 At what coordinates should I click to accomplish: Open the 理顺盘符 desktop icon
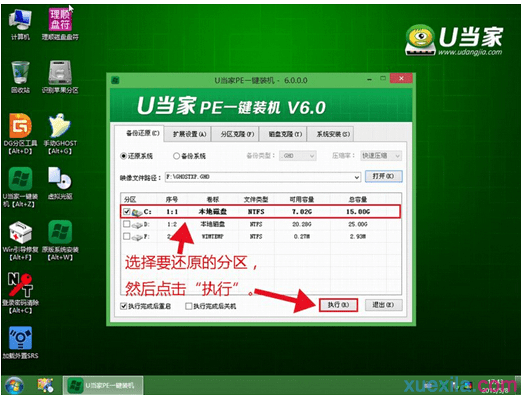click(x=60, y=24)
